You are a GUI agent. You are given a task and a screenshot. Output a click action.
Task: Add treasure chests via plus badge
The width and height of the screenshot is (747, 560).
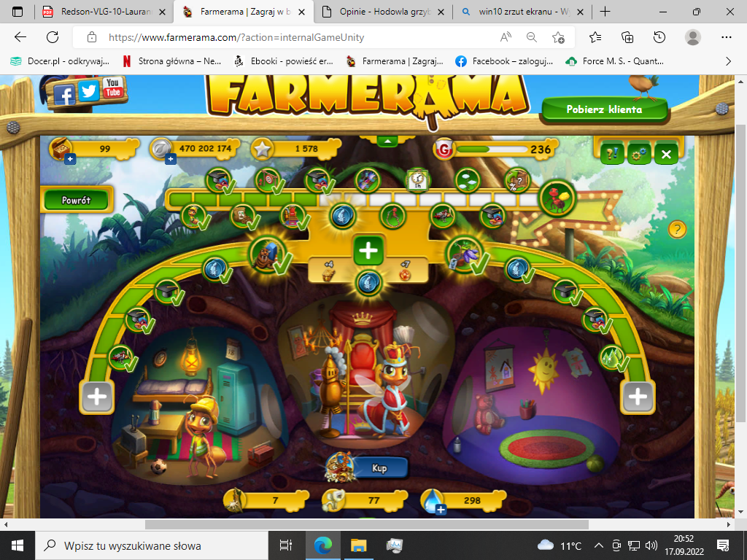pos(70,159)
